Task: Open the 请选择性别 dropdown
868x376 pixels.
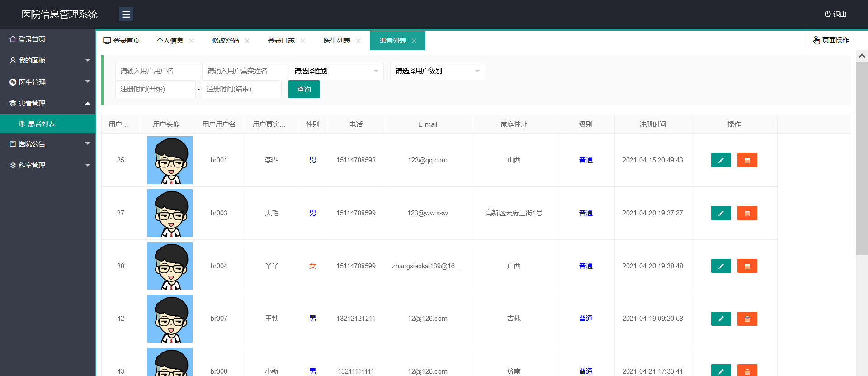Action: click(336, 71)
